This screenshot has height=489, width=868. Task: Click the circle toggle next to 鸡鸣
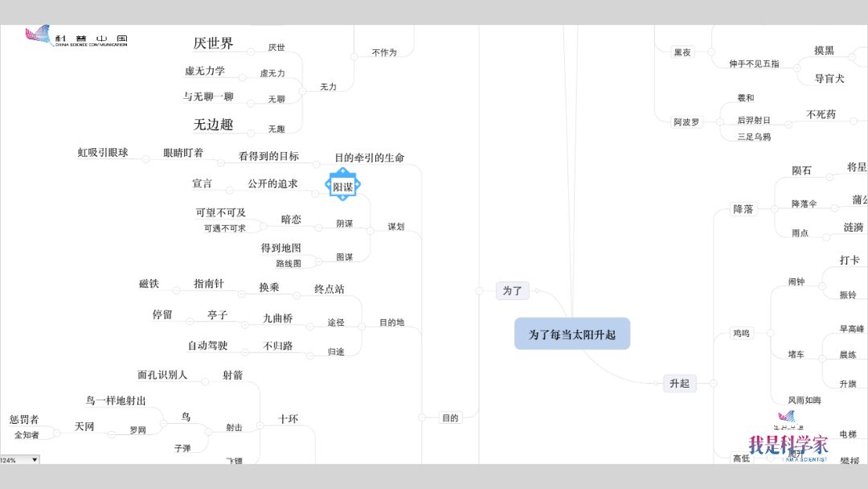click(769, 333)
